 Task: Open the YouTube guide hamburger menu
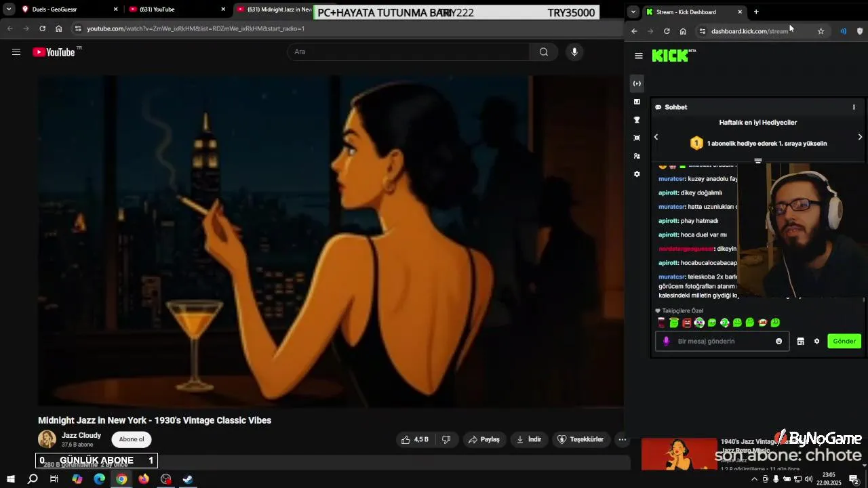[16, 52]
